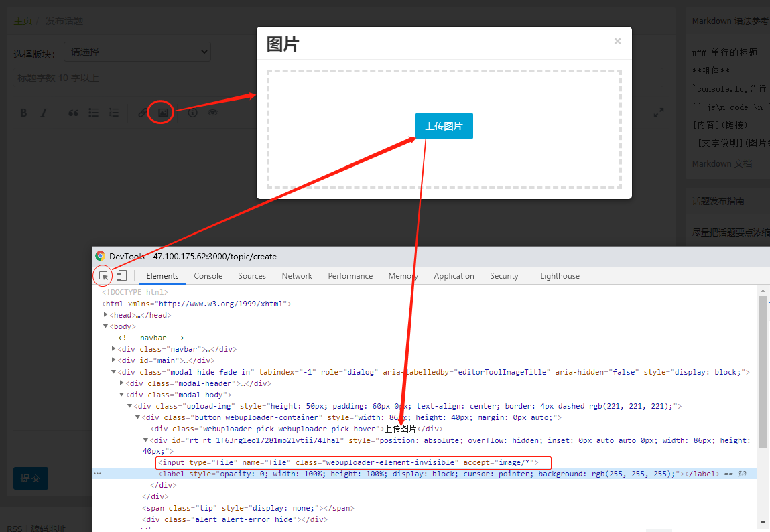This screenshot has height=532, width=770.
Task: Collapse the modal hide fade in div node
Action: pyautogui.click(x=113, y=371)
